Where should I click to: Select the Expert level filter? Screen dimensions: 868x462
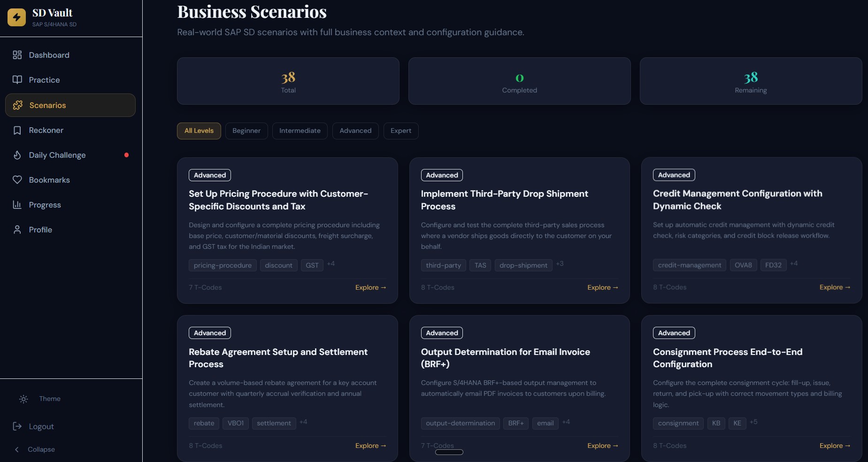tap(401, 131)
